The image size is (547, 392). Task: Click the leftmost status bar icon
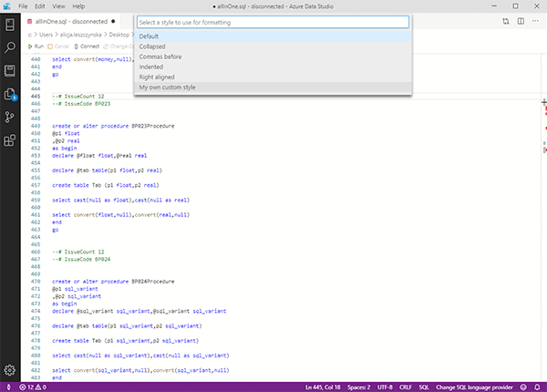[x=9, y=387]
